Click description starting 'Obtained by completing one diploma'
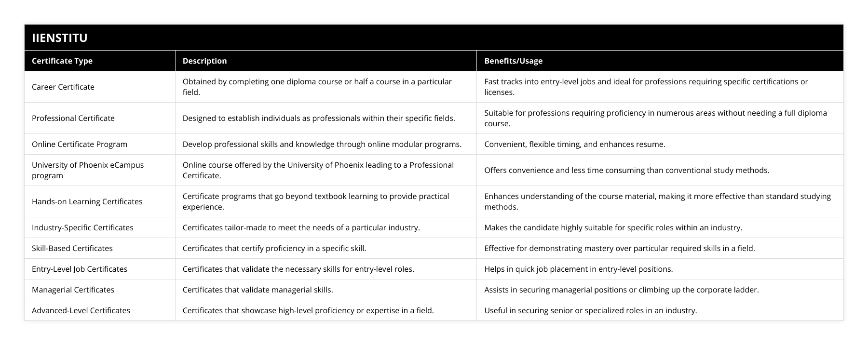The image size is (868, 345). (317, 87)
